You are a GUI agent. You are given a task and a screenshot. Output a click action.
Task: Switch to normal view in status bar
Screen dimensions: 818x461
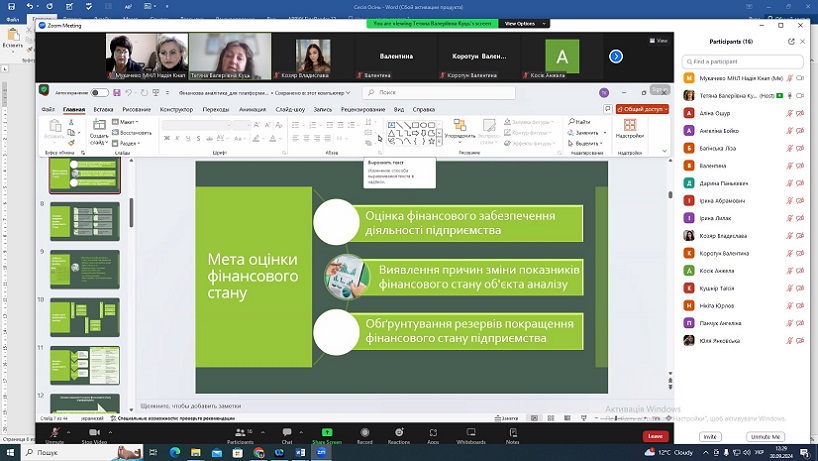click(534, 418)
